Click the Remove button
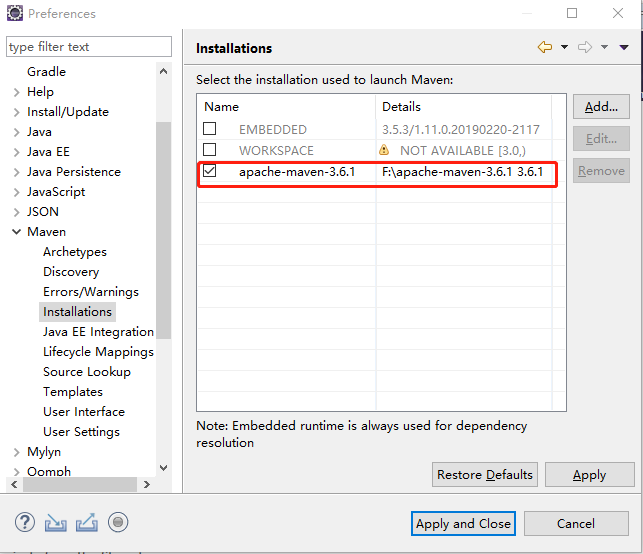This screenshot has width=643, height=554. click(x=601, y=171)
